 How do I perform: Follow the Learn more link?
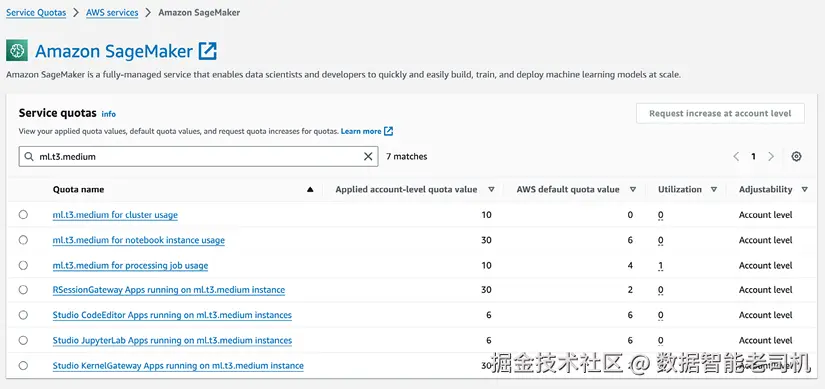click(x=361, y=131)
